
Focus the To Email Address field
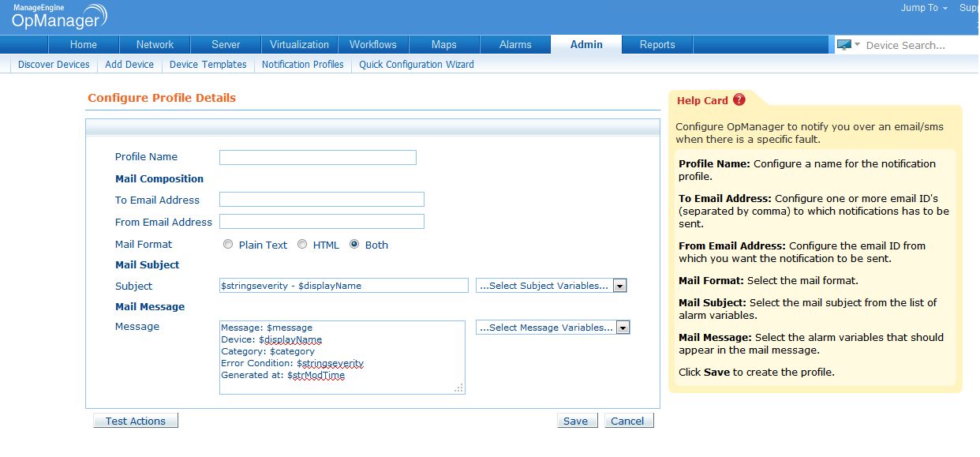(x=322, y=199)
